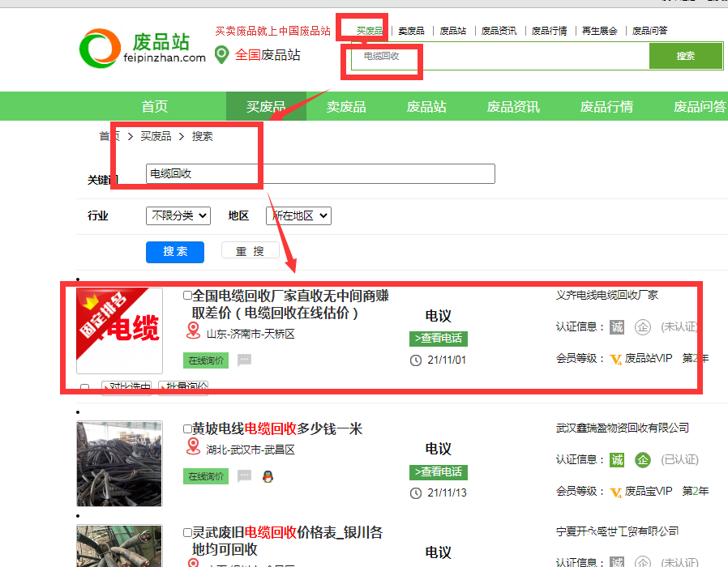The image size is (728, 567).
Task: Click the 重搜 reset button
Action: pos(251,250)
